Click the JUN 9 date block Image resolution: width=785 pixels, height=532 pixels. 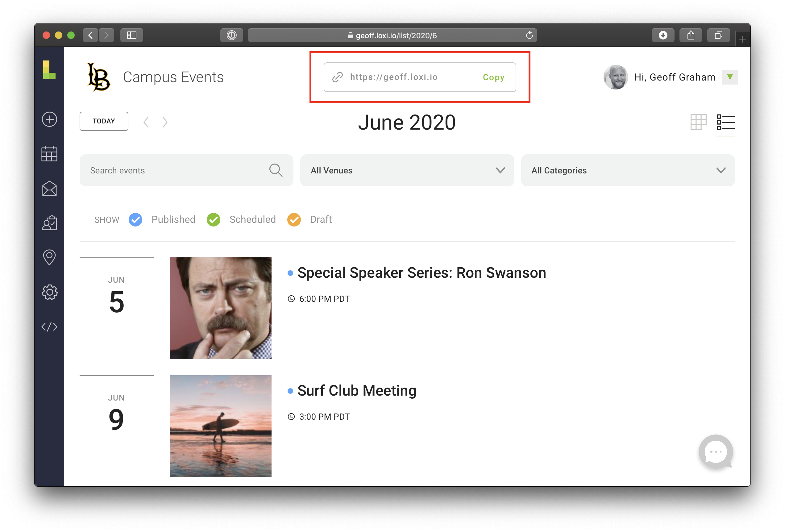[x=117, y=413]
